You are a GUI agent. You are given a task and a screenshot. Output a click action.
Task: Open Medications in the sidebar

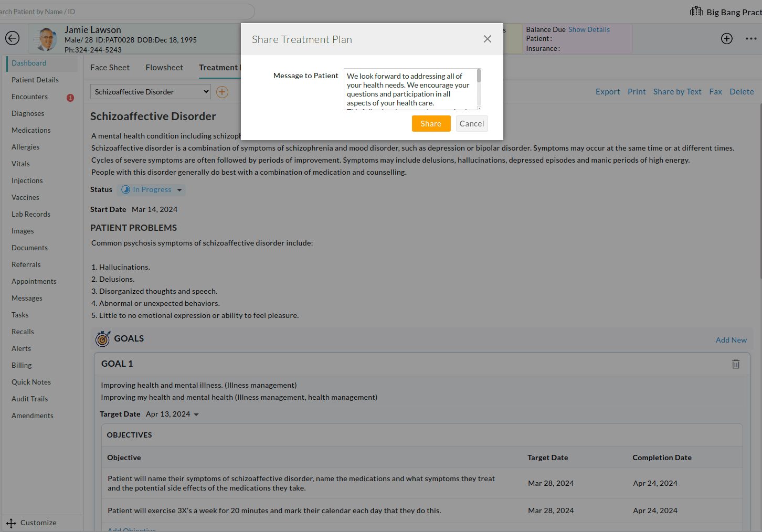[x=31, y=130]
